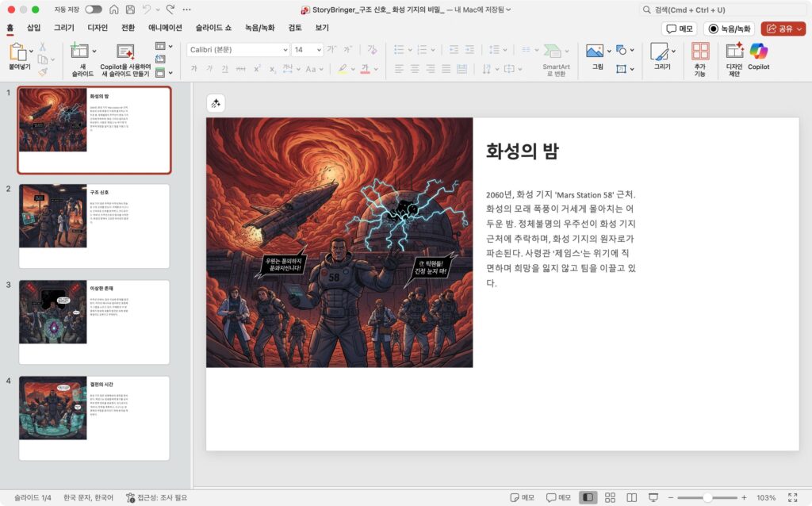Toggle the 자동 저장 (AutoSave) switch
812x506 pixels.
point(93,10)
